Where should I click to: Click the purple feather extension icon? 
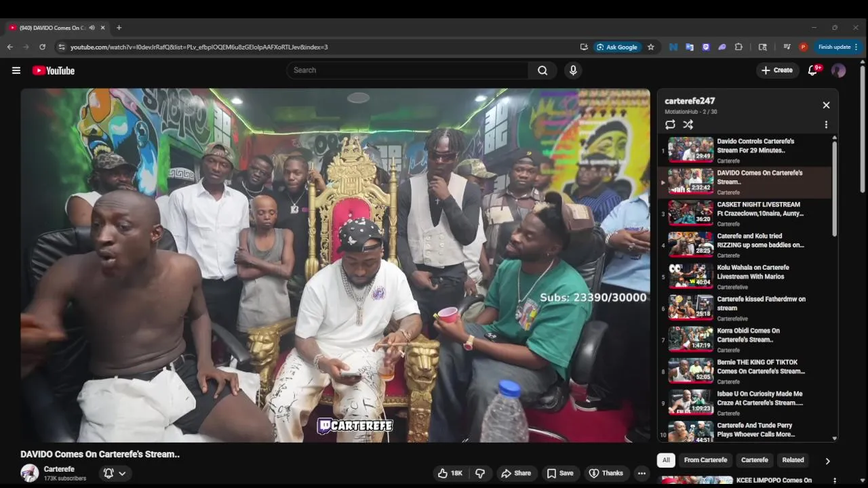(x=722, y=47)
